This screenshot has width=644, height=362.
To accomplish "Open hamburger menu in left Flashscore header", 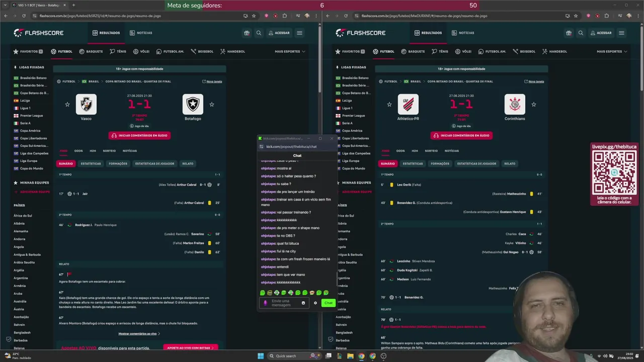I will click(299, 33).
